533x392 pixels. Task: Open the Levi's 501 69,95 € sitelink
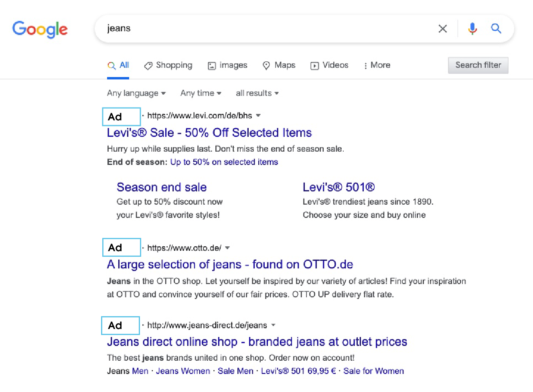tap(298, 371)
